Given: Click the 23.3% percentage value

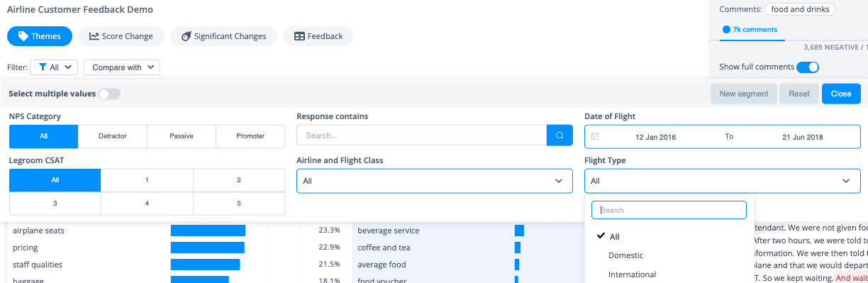Looking at the screenshot, I should coord(329,231).
